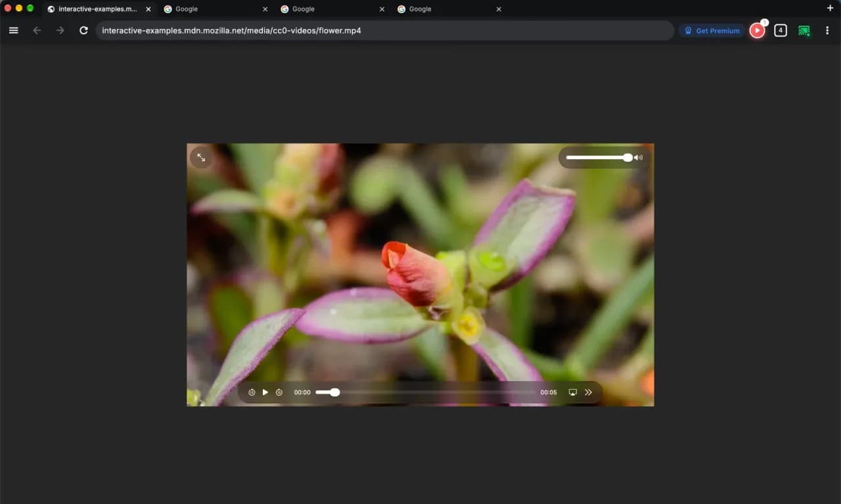This screenshot has width=841, height=504.
Task: Open the tab counter showing 4
Action: click(x=781, y=30)
